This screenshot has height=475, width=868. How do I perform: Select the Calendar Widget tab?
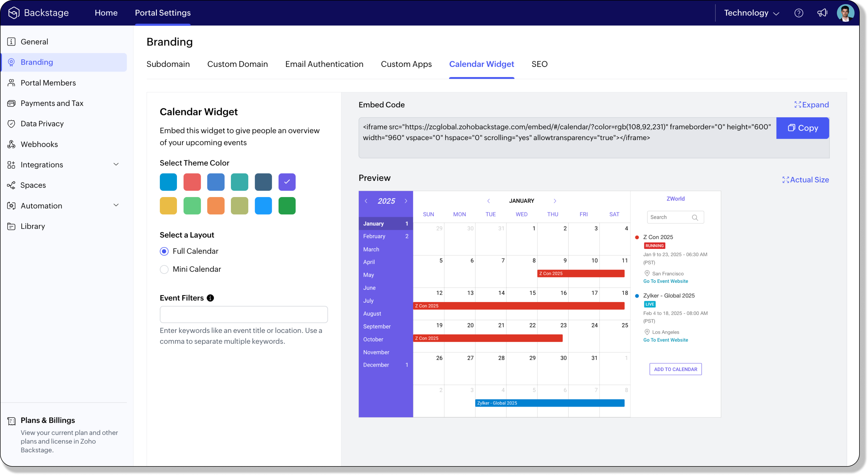(481, 64)
